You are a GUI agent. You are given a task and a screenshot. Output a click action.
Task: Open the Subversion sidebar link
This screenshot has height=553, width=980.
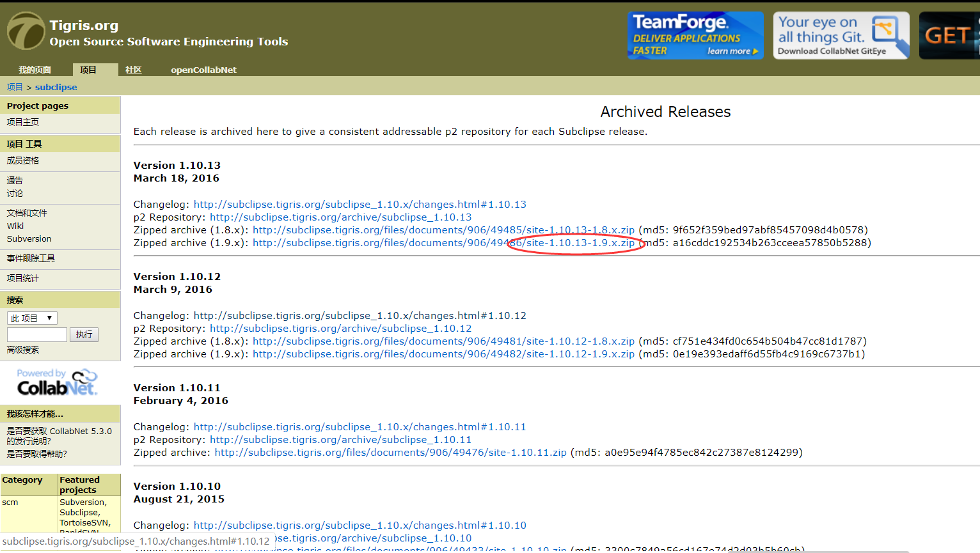[29, 238]
